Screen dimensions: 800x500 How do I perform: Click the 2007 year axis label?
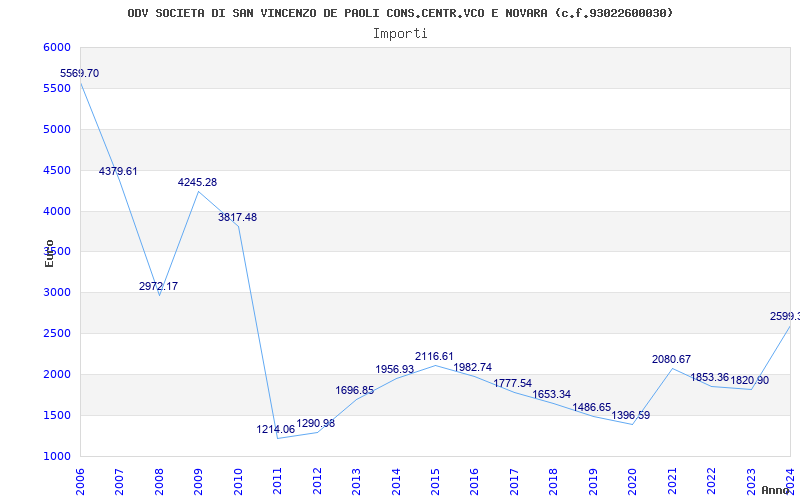point(119,482)
